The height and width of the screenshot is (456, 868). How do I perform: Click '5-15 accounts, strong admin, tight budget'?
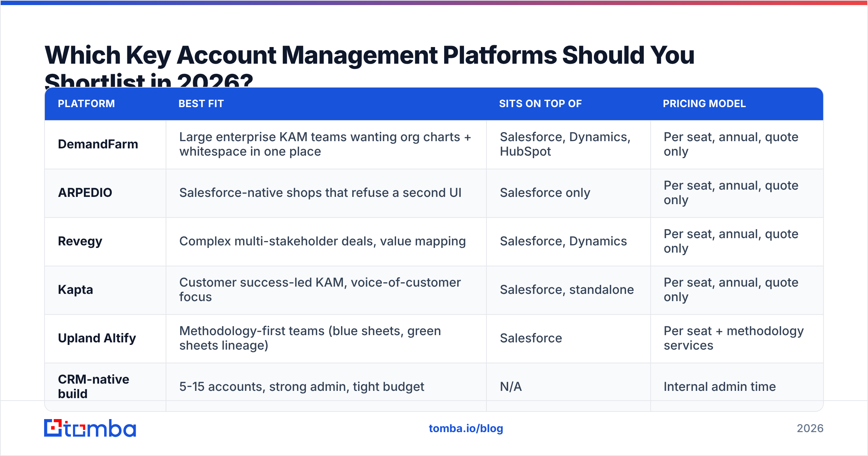pyautogui.click(x=302, y=387)
